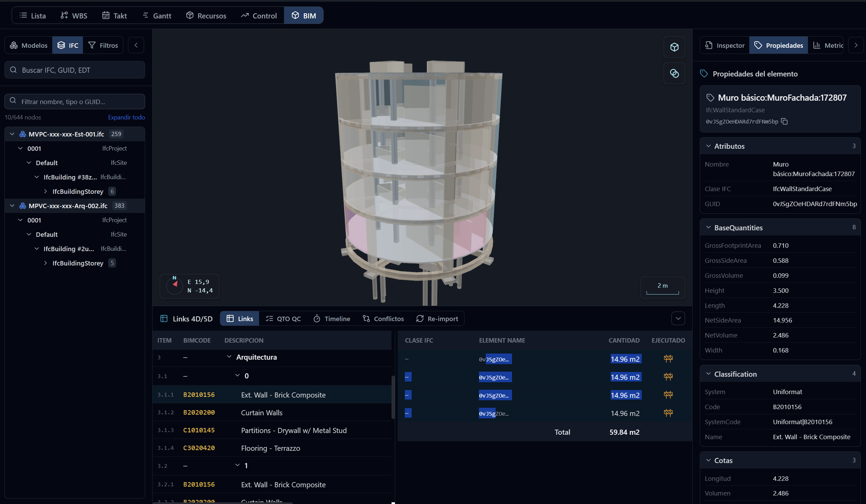Expand the IfcBuildingStorey node with 6 items

point(45,191)
